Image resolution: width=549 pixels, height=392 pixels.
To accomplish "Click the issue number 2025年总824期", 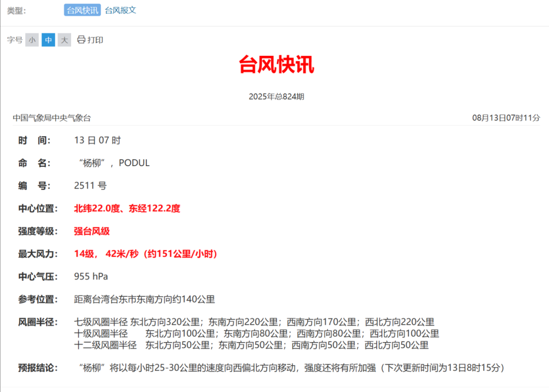I will [x=277, y=97].
